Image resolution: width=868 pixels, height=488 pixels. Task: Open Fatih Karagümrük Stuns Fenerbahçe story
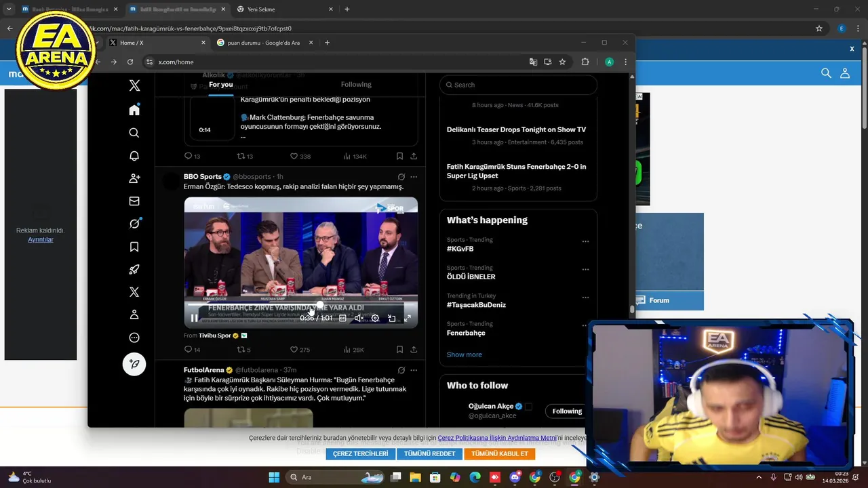point(516,171)
